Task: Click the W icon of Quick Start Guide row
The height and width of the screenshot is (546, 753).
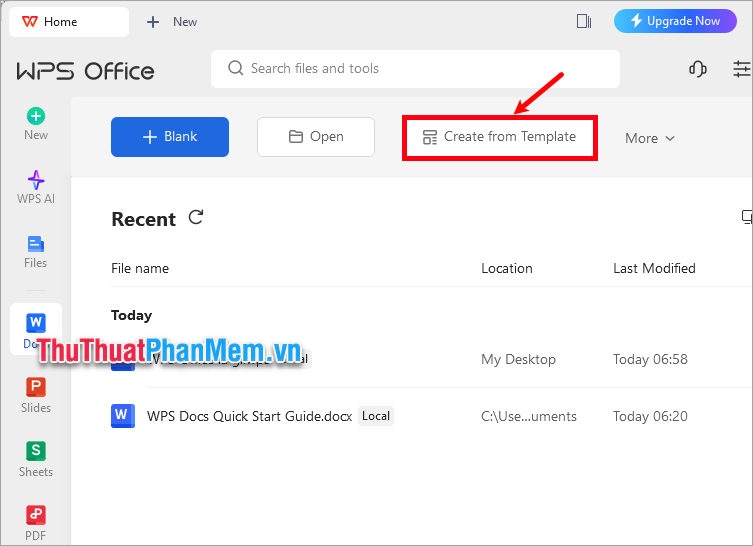Action: [122, 415]
